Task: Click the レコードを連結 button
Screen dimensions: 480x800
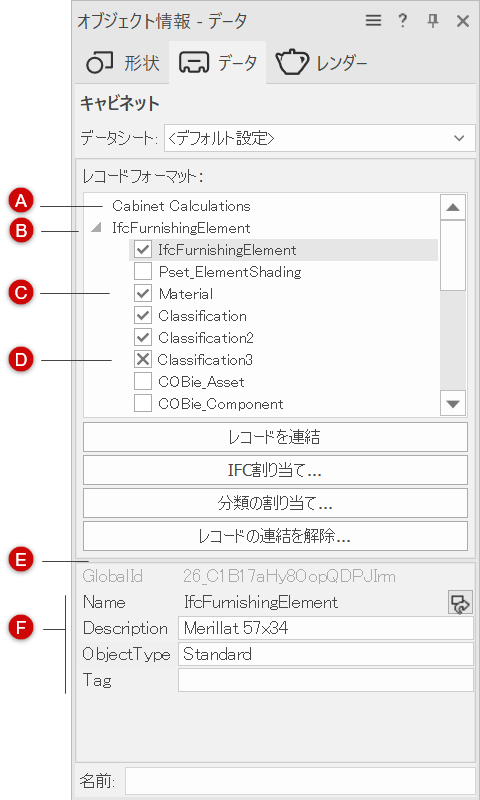Action: (x=275, y=437)
